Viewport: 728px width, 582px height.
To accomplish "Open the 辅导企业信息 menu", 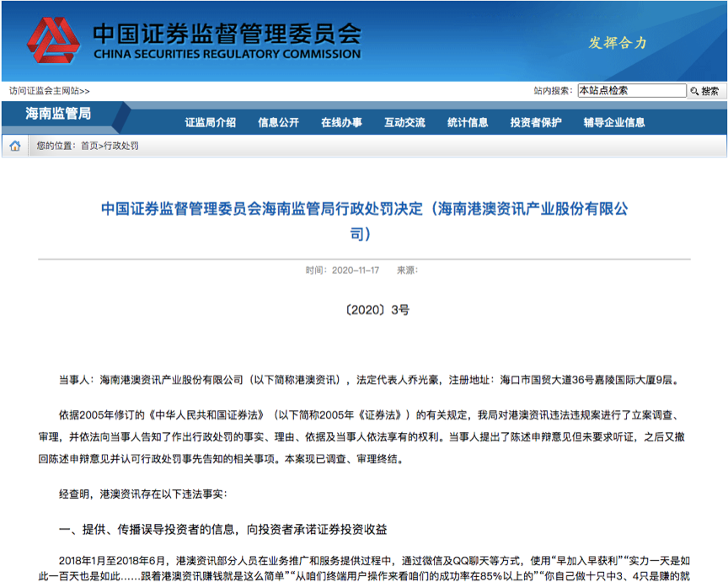I will [614, 122].
